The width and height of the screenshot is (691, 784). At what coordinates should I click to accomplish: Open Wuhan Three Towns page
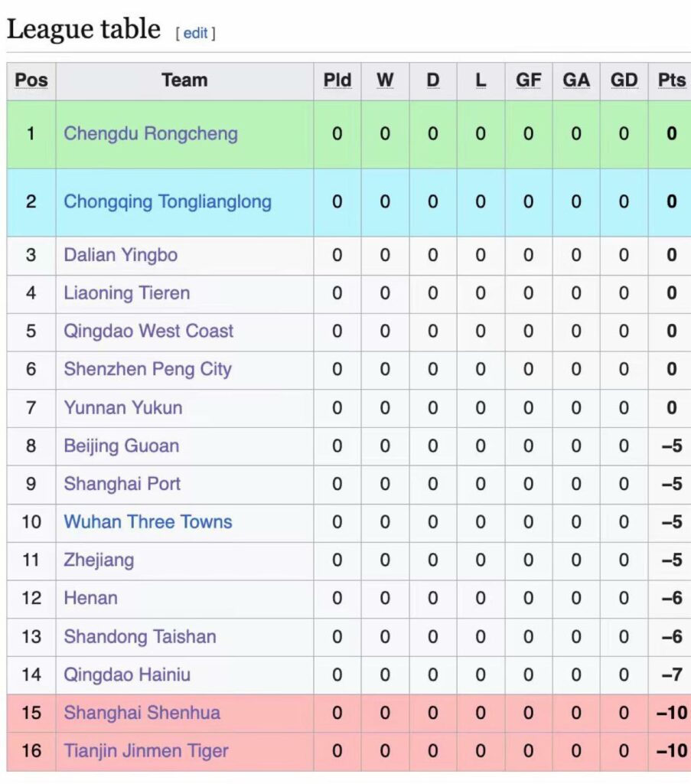[148, 522]
